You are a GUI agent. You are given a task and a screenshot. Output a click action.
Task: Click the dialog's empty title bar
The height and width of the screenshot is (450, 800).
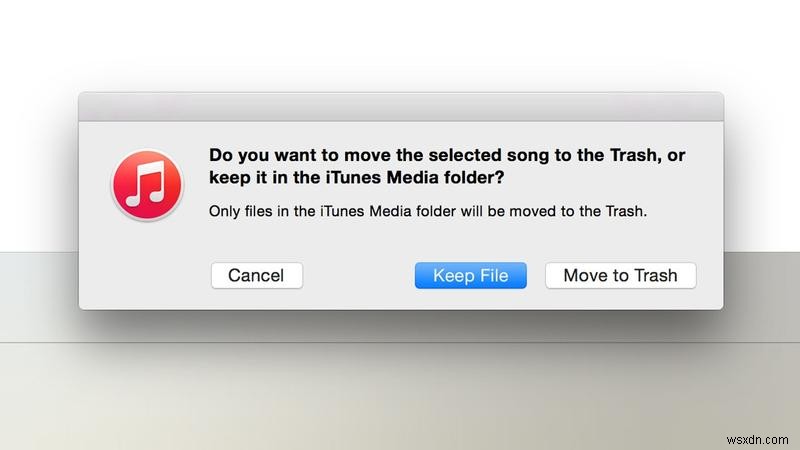point(400,107)
